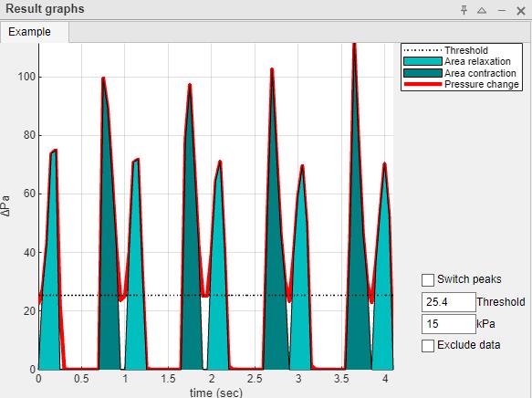Edit the Threshold value field 25.4
The width and height of the screenshot is (532, 398).
[449, 302]
